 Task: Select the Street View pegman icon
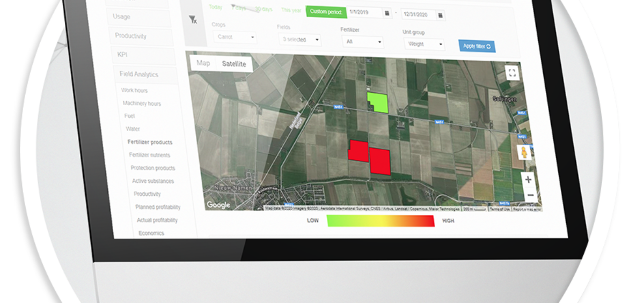coord(525,152)
